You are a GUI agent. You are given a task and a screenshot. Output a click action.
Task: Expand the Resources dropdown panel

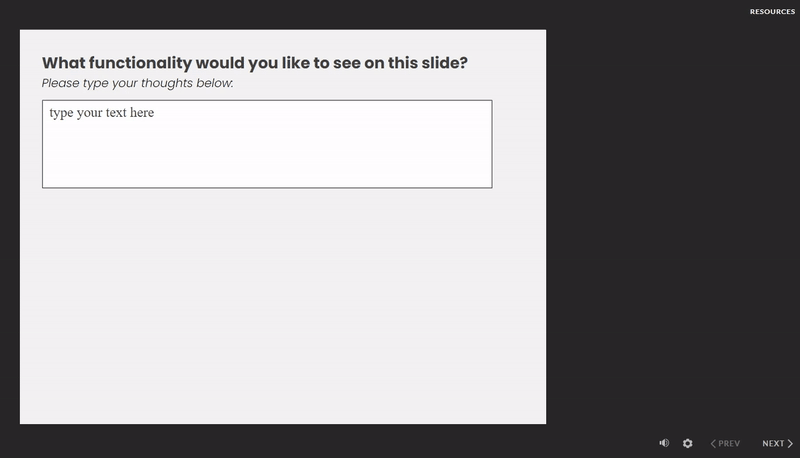(772, 12)
